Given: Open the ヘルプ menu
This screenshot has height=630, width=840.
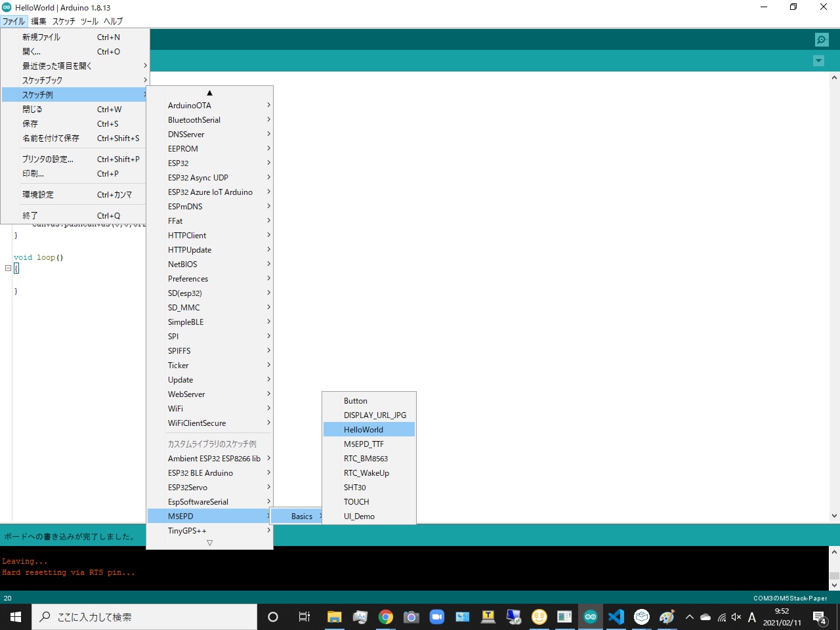Looking at the screenshot, I should (x=113, y=21).
